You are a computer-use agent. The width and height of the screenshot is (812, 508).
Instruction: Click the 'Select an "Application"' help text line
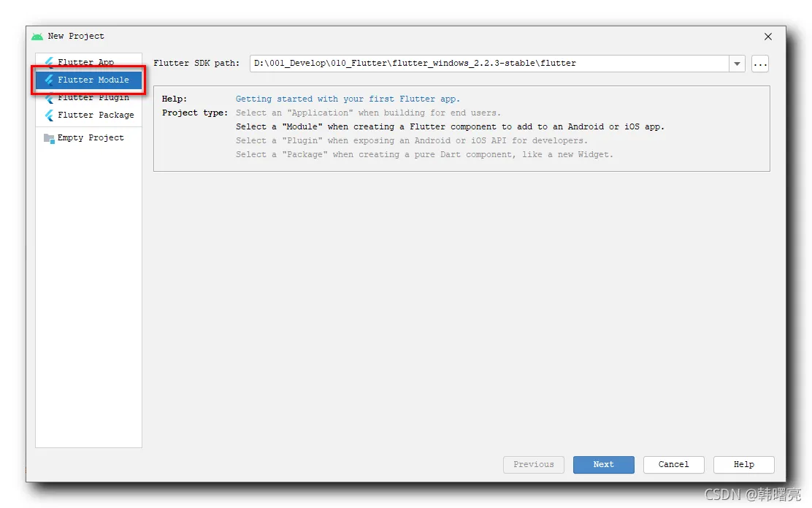coord(368,113)
